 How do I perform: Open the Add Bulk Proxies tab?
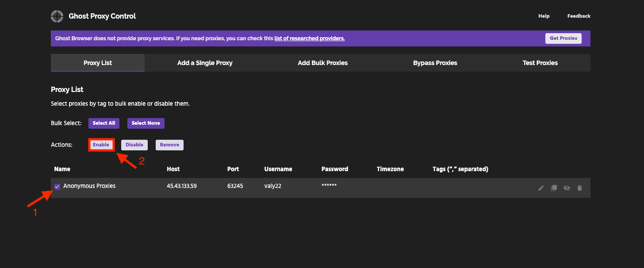[x=322, y=62]
